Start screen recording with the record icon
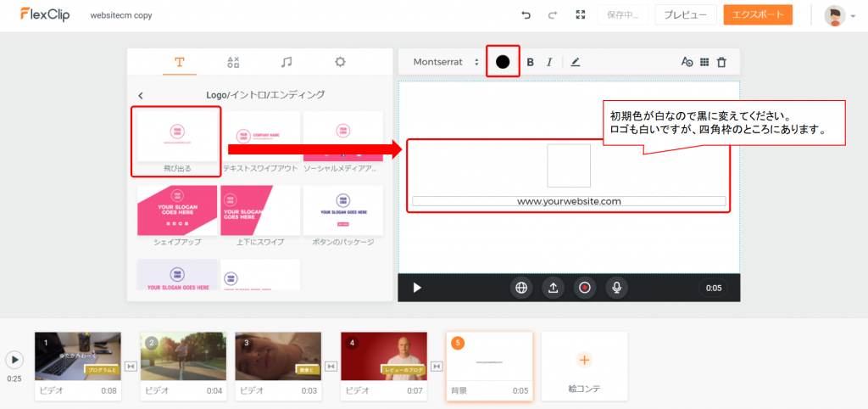The width and height of the screenshot is (868, 409). tap(584, 288)
